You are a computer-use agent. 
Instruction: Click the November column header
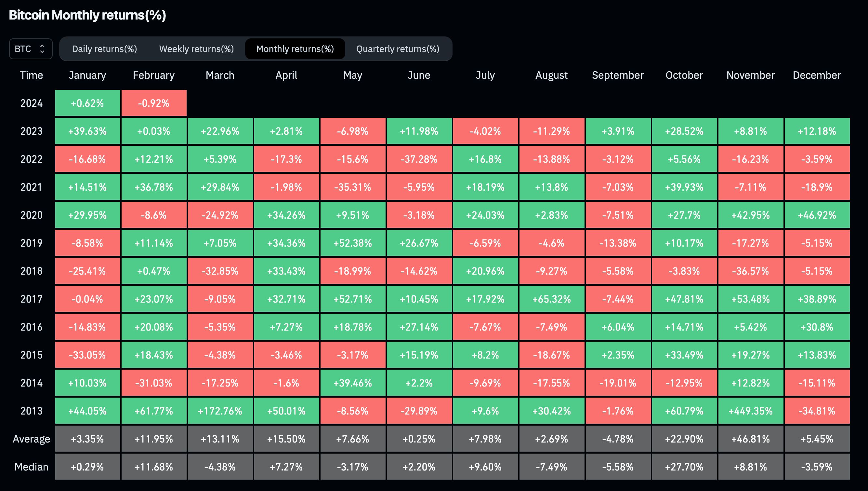pos(750,75)
